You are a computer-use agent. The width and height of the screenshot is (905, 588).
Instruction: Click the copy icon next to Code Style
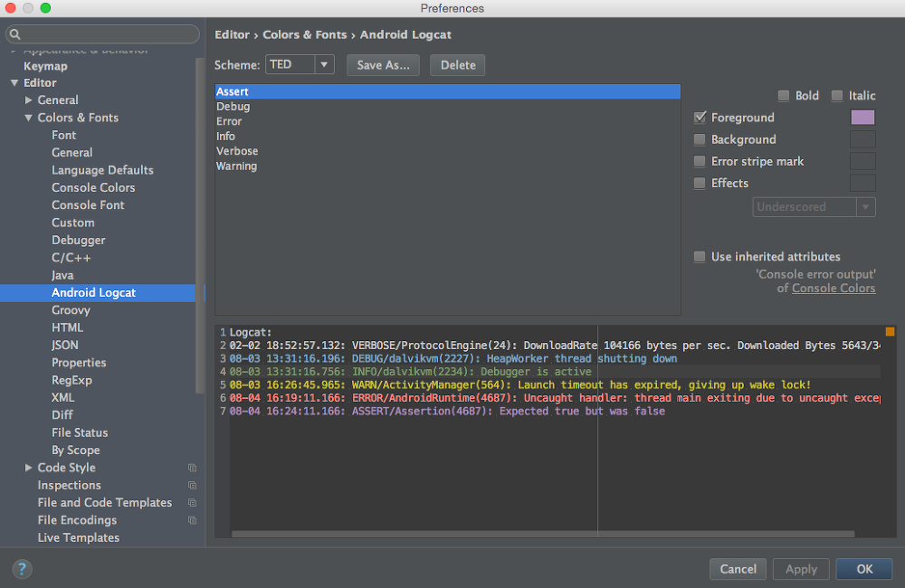click(192, 468)
